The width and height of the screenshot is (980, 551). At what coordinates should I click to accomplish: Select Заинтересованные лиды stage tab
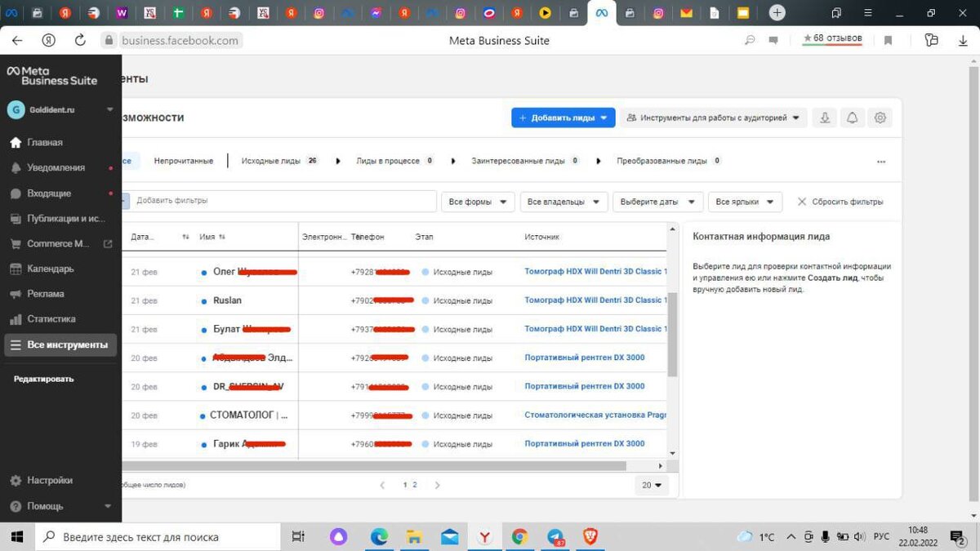click(525, 161)
